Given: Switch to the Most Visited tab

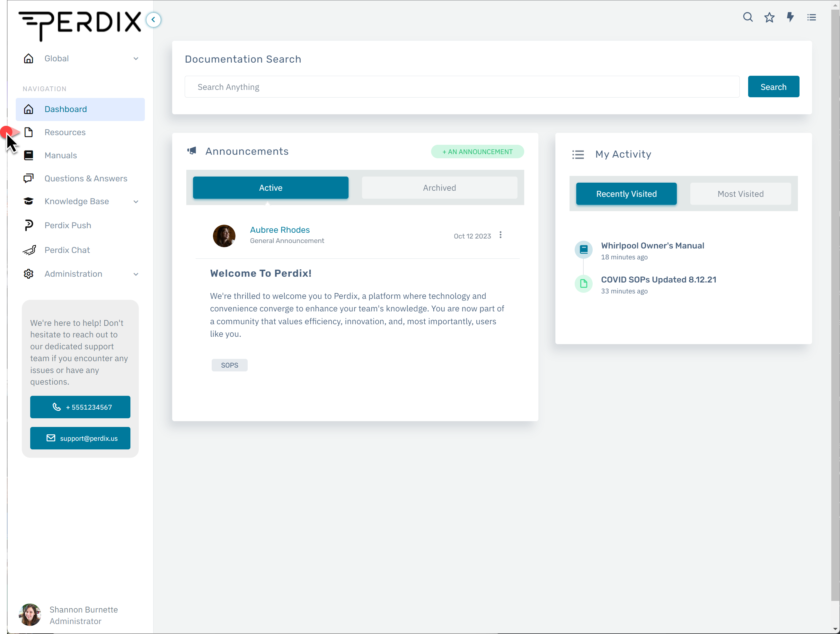Looking at the screenshot, I should (x=740, y=194).
